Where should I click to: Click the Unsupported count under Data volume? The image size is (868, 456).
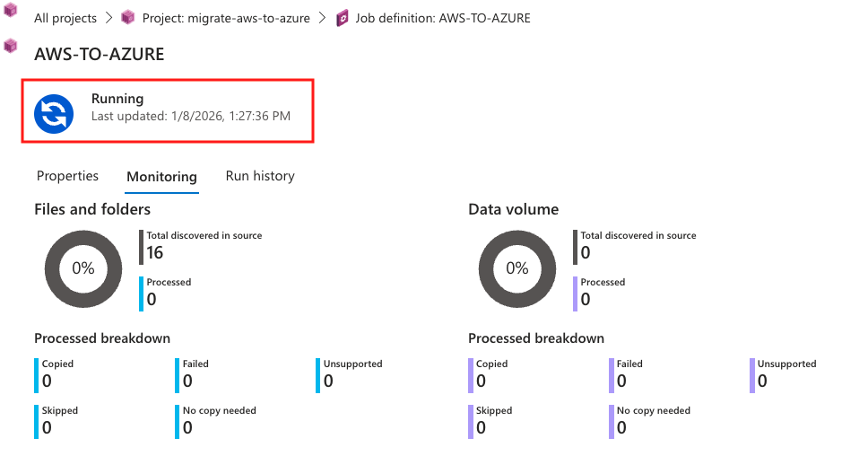click(x=762, y=381)
